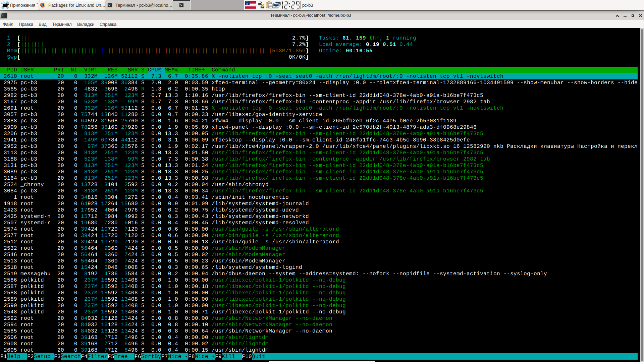
Task: Open the clipboard manager tray icon
Action: click(269, 5)
